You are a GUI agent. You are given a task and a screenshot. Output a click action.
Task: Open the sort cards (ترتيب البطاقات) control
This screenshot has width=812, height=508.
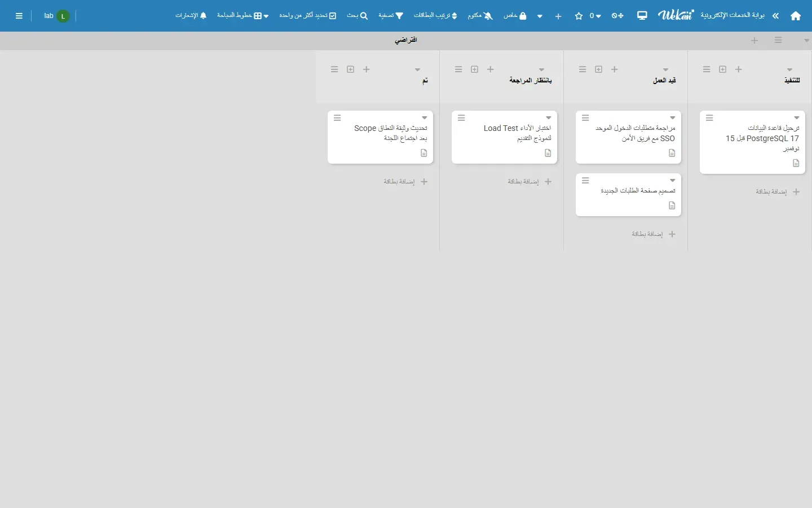[436, 16]
